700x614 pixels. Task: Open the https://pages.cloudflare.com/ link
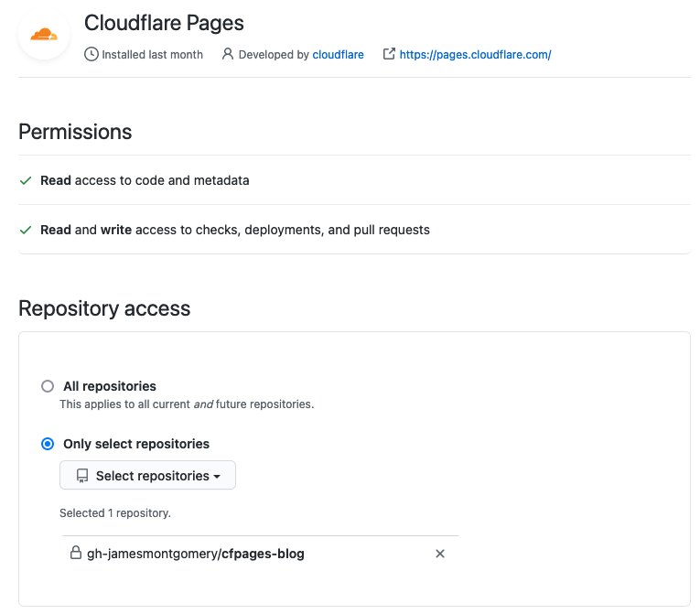(476, 55)
